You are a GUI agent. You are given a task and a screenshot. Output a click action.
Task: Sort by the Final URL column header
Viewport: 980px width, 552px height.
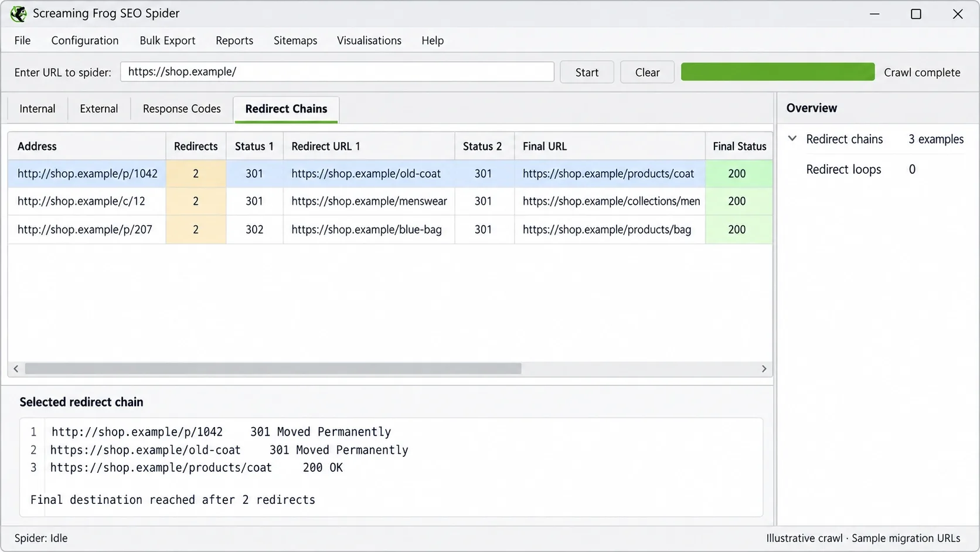click(x=610, y=146)
